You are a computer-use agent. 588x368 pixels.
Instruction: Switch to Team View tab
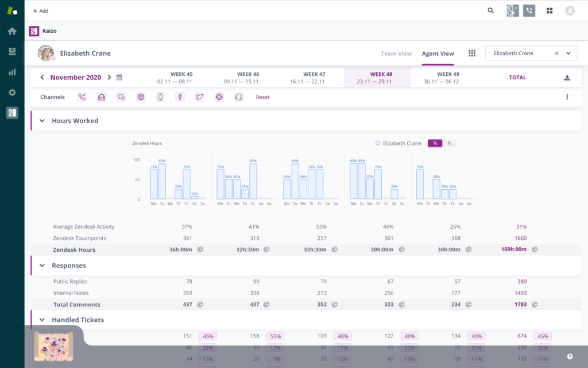click(396, 53)
